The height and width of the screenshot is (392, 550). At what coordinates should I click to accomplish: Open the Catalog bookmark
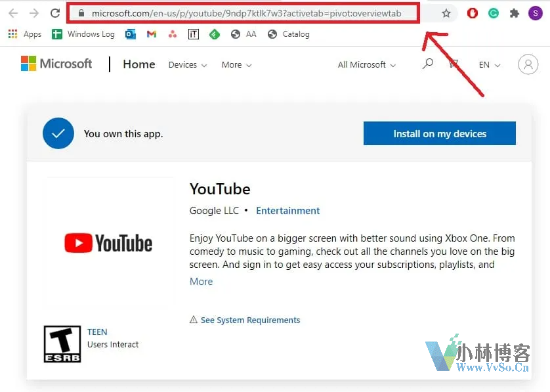(x=288, y=34)
